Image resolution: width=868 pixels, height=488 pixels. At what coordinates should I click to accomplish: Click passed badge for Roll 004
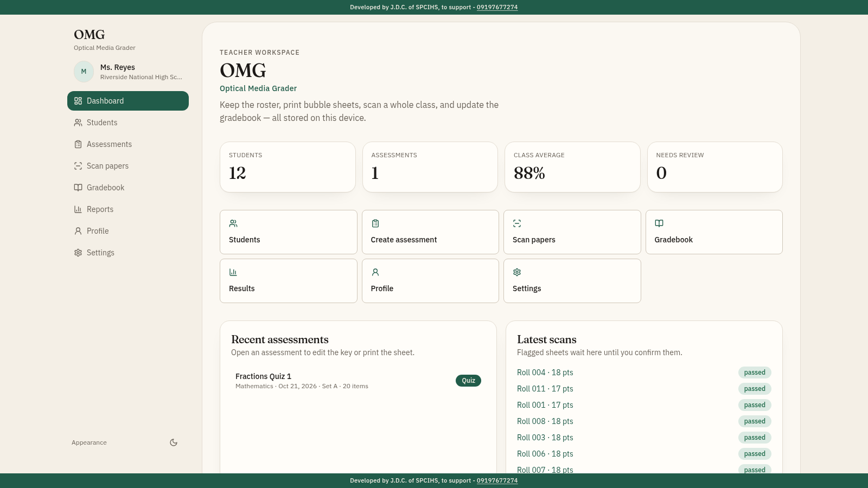755,373
